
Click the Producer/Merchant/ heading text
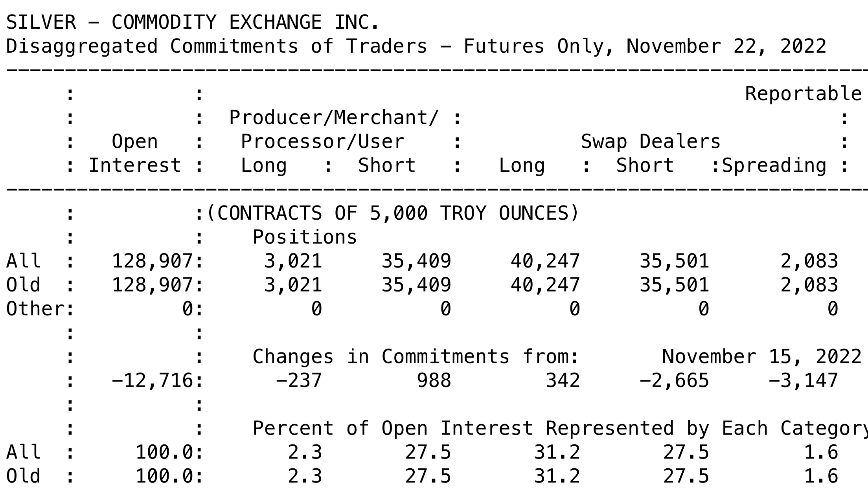tap(334, 118)
